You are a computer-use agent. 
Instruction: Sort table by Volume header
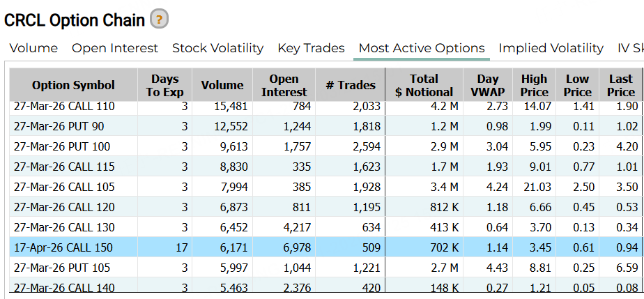[222, 85]
